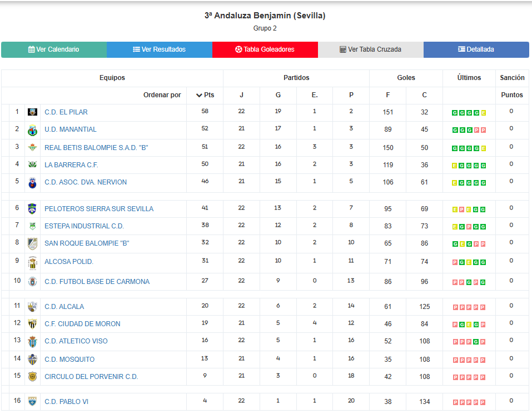Click the C.D. Asoc. Dva. Nervion crest
Image resolution: width=532 pixels, height=419 pixels.
pyautogui.click(x=33, y=183)
